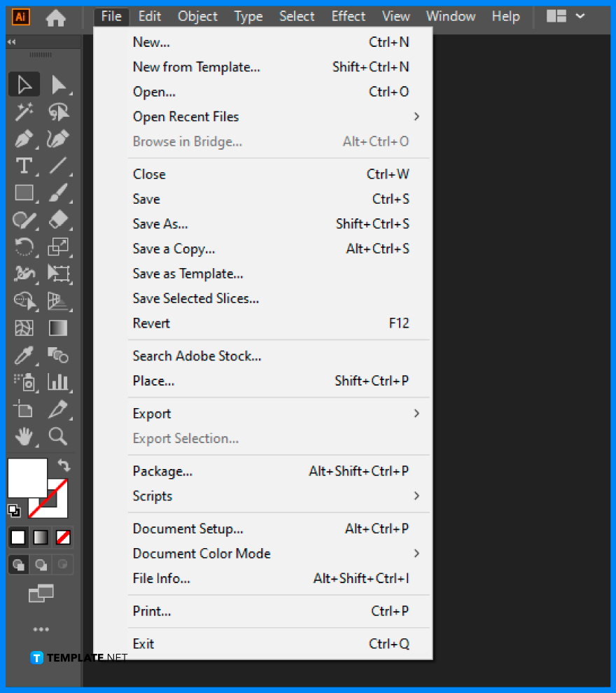Choose Save As from the File menu

[160, 223]
